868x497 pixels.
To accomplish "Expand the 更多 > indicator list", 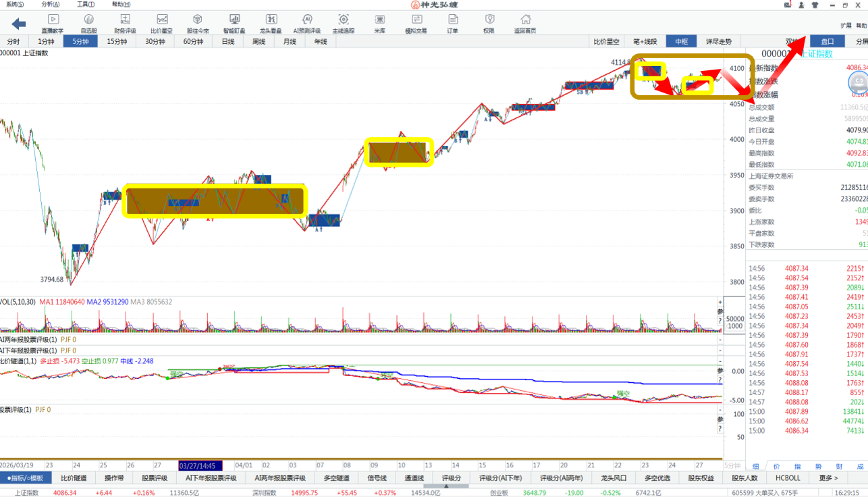I will point(828,478).
